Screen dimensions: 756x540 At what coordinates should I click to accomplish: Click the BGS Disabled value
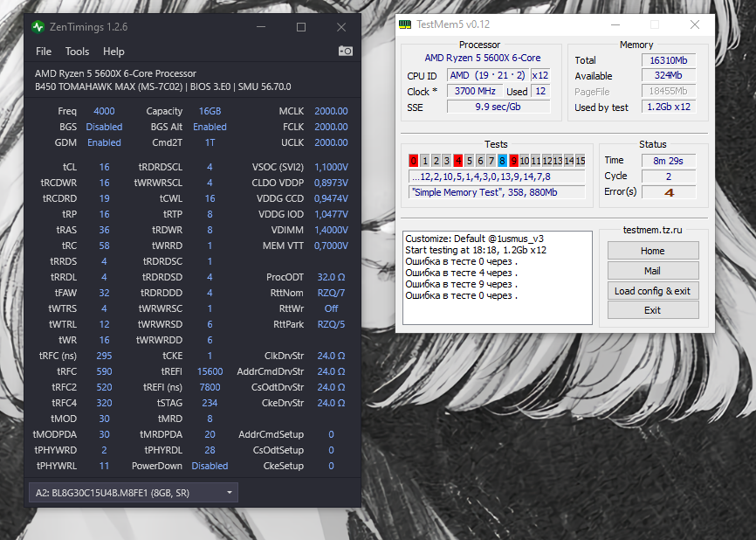pyautogui.click(x=104, y=127)
